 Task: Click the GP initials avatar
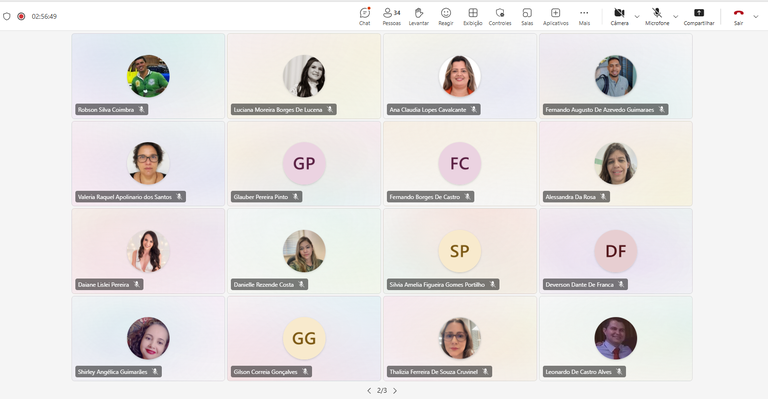tap(304, 163)
